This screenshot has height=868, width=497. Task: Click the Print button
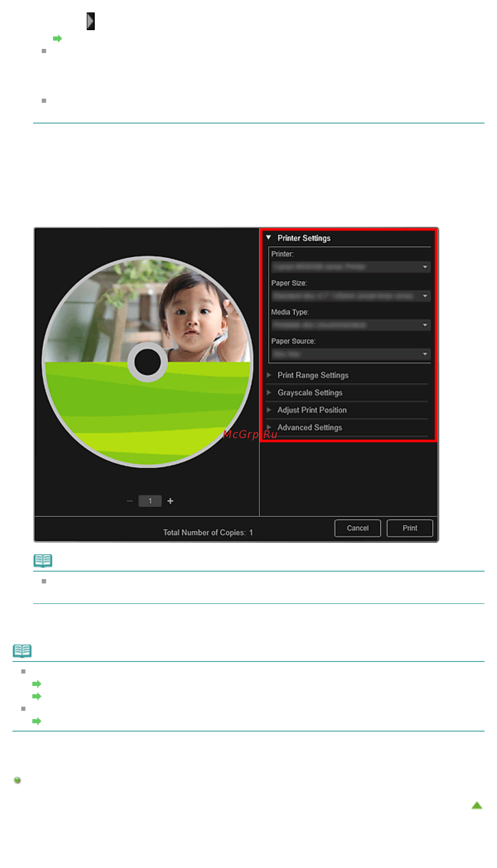(410, 528)
